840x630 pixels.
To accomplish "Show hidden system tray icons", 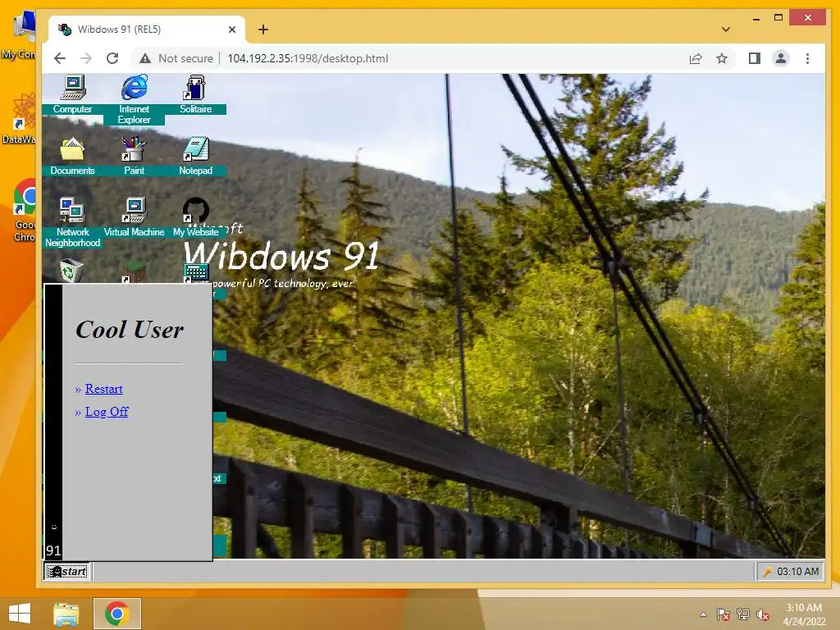I will pos(703,614).
